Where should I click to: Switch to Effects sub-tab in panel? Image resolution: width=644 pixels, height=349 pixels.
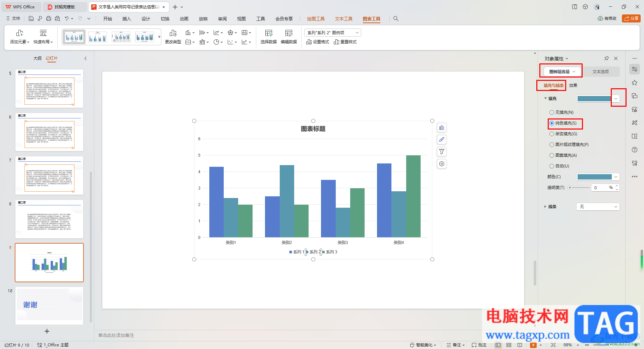pyautogui.click(x=573, y=86)
